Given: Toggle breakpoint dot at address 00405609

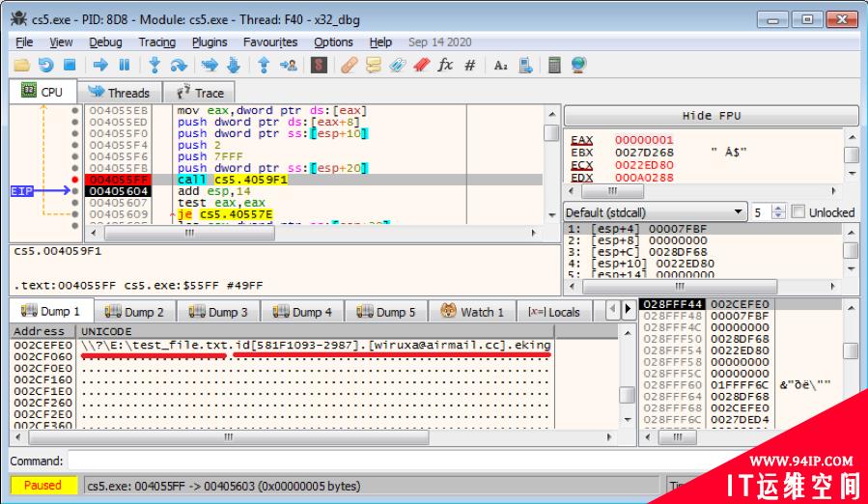Looking at the screenshot, I should [74, 214].
